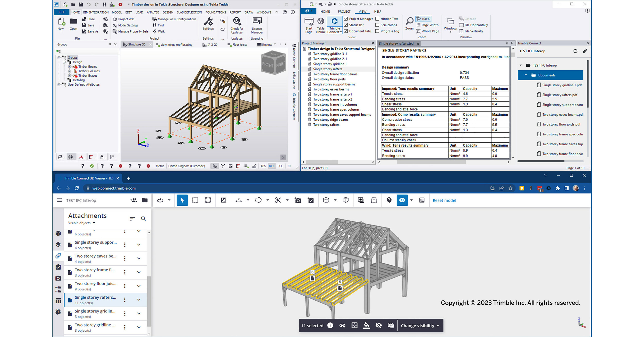Click the zoom-to-selection icon in selection bar
Screen dimensions: 644x337
tap(354, 325)
